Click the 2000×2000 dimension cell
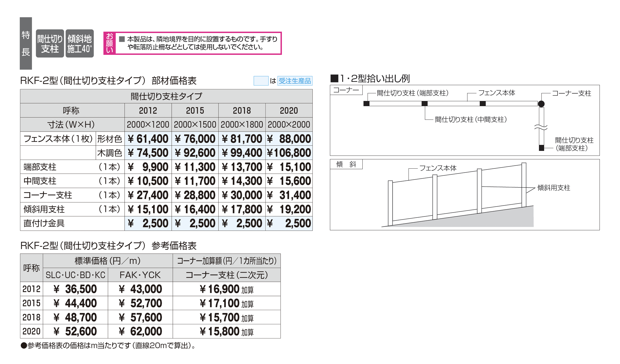This screenshot has height=364, width=620. point(289,124)
